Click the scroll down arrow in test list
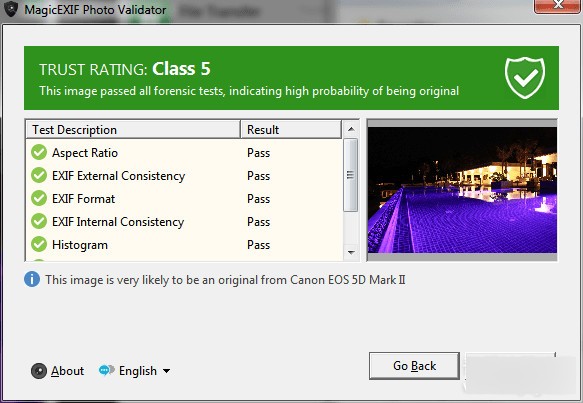This screenshot has height=403, width=583. pyautogui.click(x=351, y=252)
